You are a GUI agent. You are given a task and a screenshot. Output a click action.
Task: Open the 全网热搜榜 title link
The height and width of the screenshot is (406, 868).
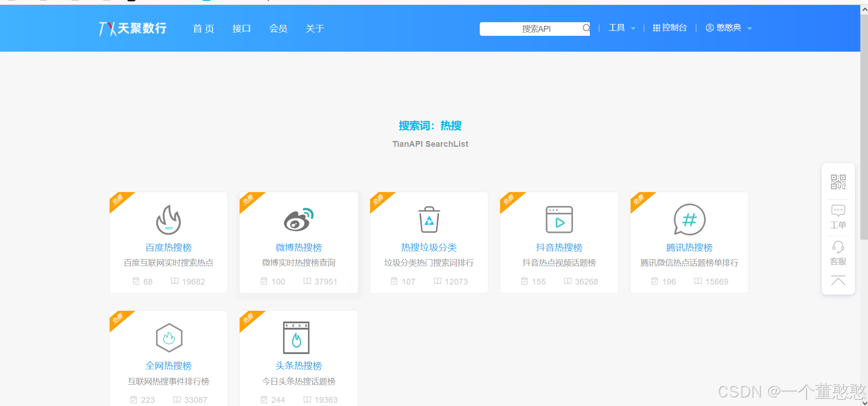pyautogui.click(x=169, y=366)
